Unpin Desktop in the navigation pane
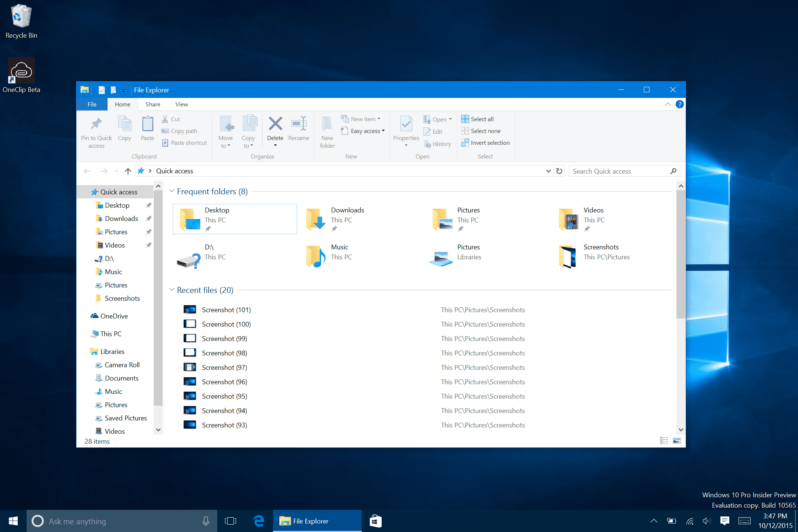Viewport: 798px width, 532px height. click(149, 205)
